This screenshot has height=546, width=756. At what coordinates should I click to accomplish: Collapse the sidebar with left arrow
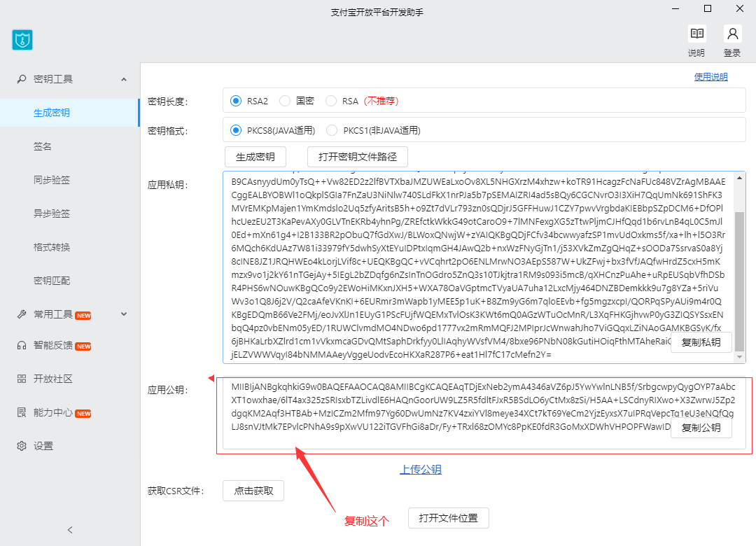70,530
